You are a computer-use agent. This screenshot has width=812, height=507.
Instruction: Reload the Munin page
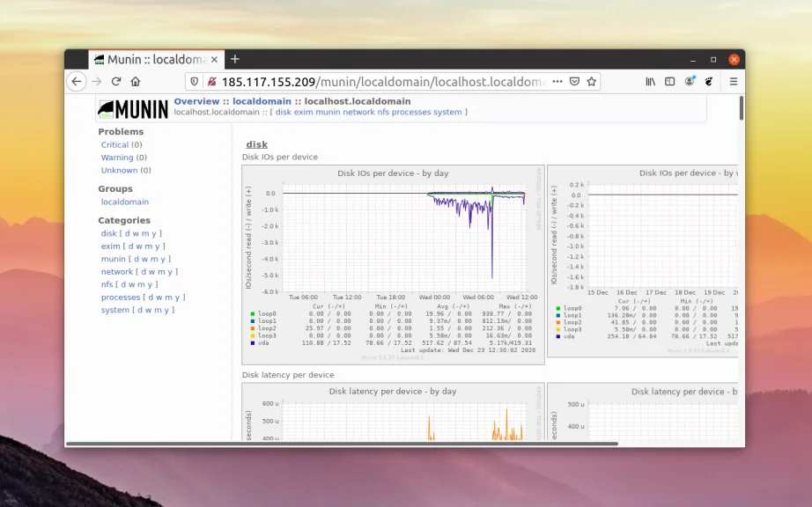click(116, 81)
